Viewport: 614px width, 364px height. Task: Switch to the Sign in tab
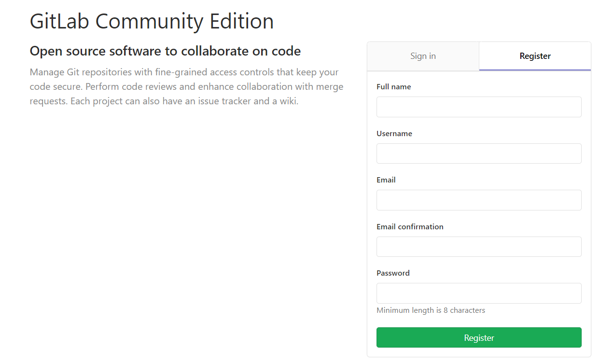click(423, 56)
